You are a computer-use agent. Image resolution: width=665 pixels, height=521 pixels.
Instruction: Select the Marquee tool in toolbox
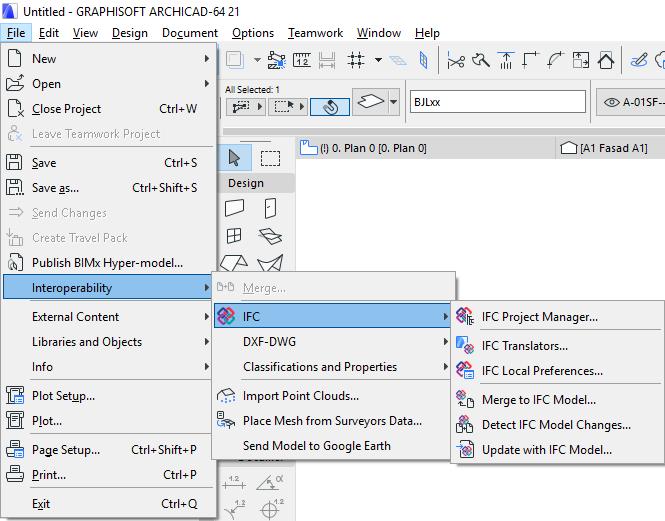pyautogui.click(x=270, y=158)
